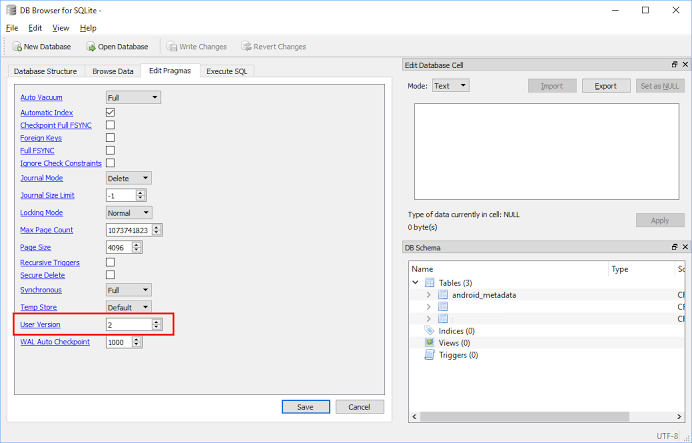692x443 pixels.
Task: Open the Synchronous dropdown
Action: pyautogui.click(x=129, y=290)
